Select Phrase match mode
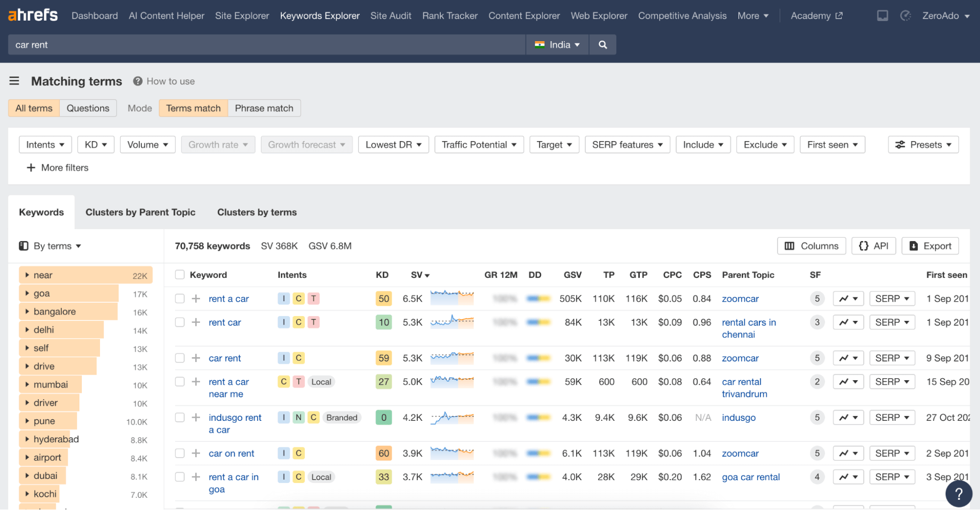Viewport: 980px width, 510px height. pyautogui.click(x=264, y=108)
